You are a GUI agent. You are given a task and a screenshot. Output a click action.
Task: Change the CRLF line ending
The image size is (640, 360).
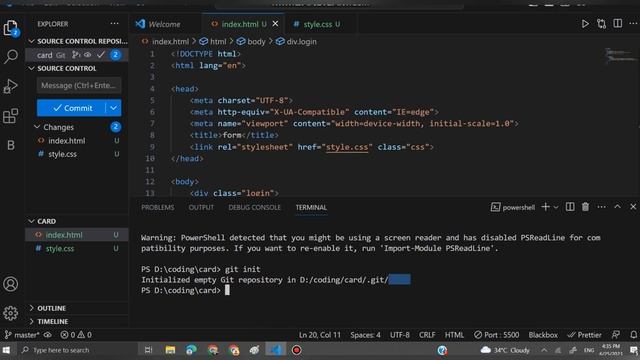[x=427, y=335]
